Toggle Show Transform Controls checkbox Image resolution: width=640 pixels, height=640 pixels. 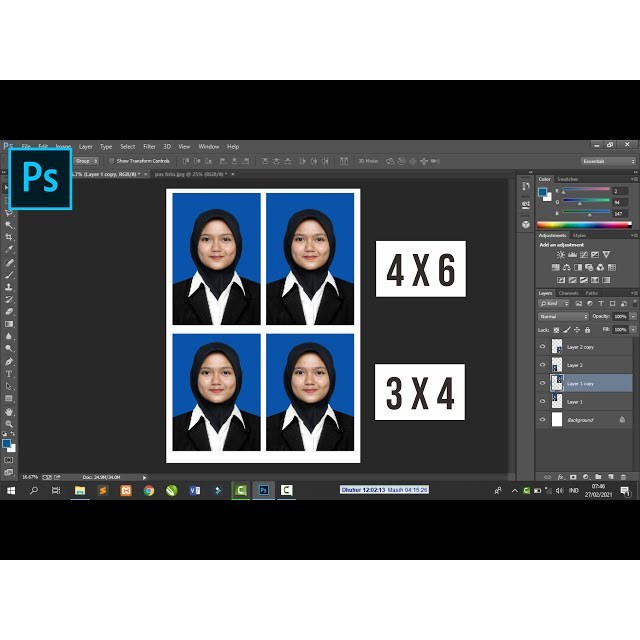[x=111, y=161]
